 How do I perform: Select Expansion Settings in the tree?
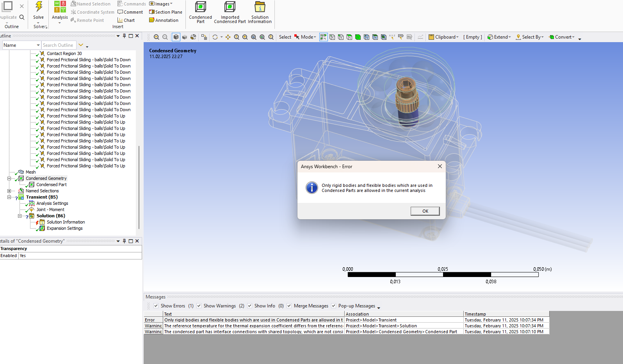[x=65, y=228]
